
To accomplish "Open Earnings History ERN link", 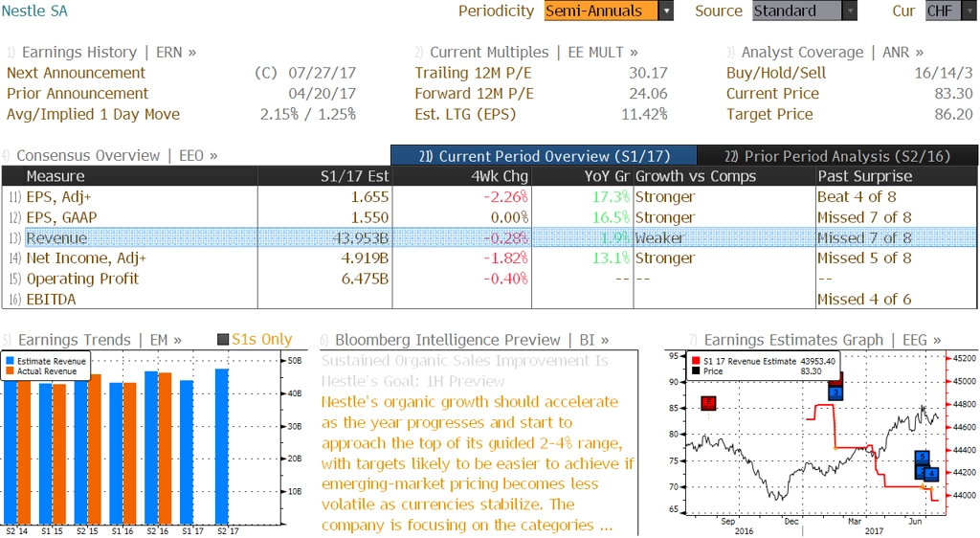I will (x=109, y=52).
